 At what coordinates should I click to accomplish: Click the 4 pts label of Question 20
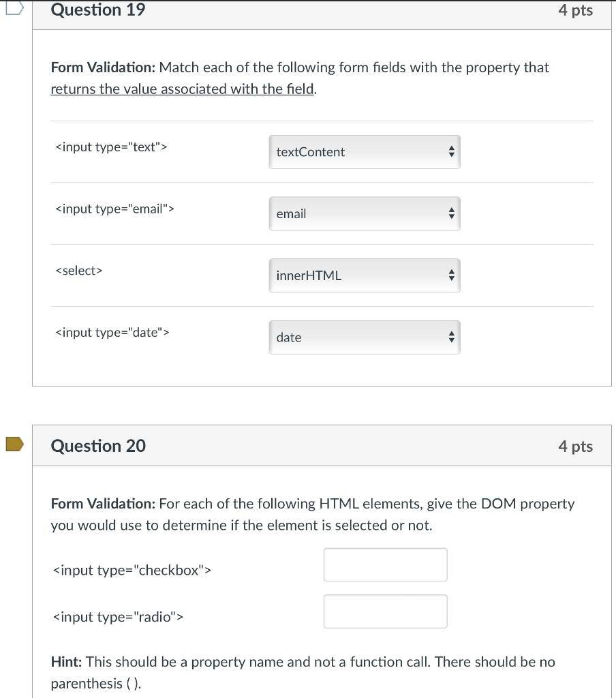pos(576,446)
